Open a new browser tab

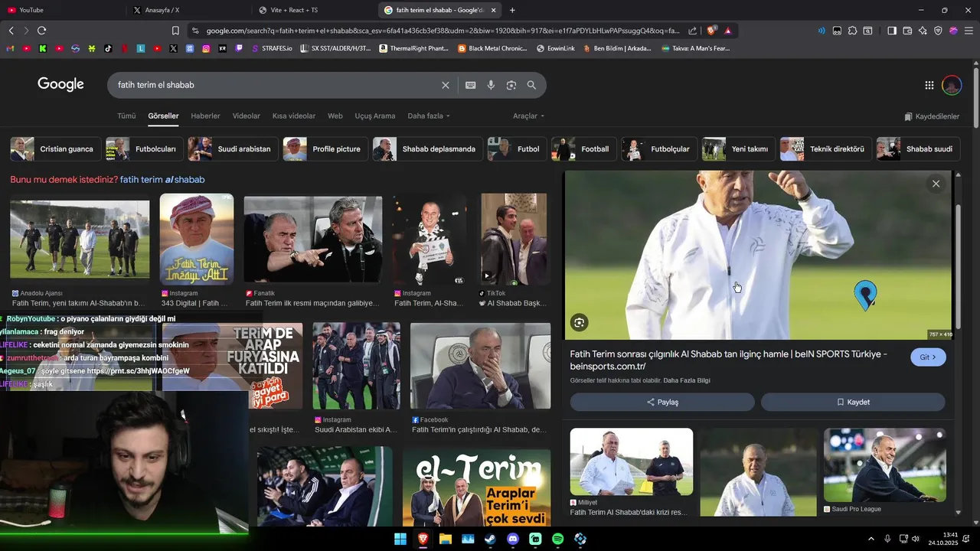pos(512,10)
